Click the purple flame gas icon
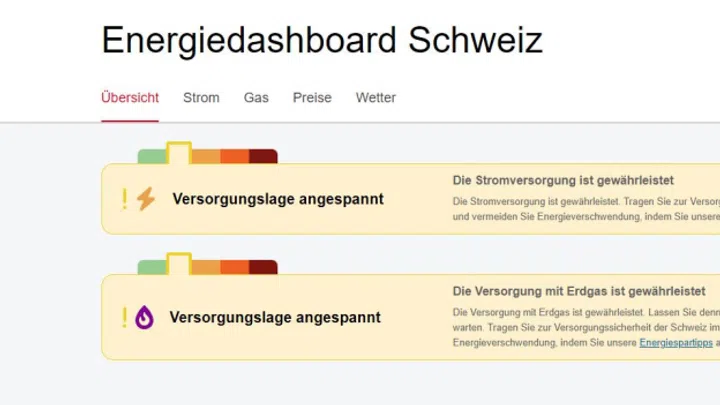This screenshot has height=405, width=720. click(144, 317)
